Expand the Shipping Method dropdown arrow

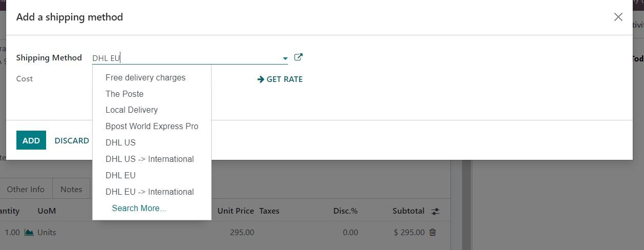285,58
